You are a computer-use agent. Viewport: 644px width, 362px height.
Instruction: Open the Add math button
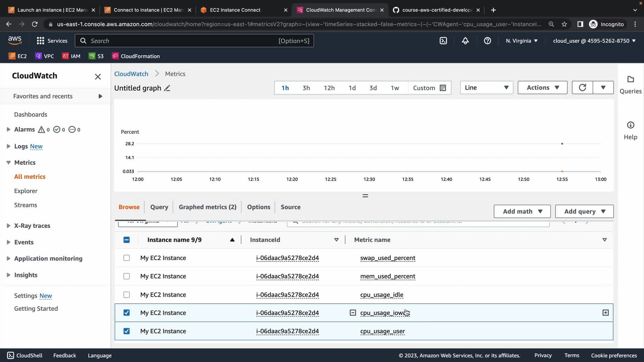pyautogui.click(x=522, y=212)
